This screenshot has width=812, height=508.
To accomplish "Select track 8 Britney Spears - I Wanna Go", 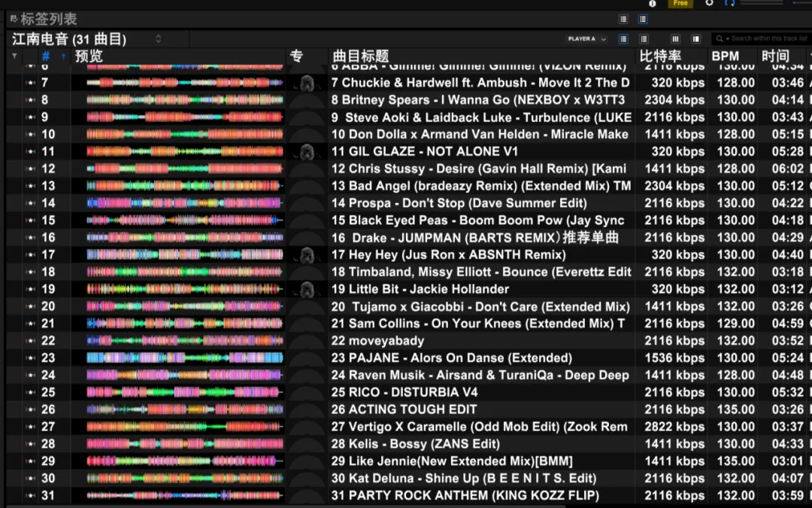I will tap(478, 100).
